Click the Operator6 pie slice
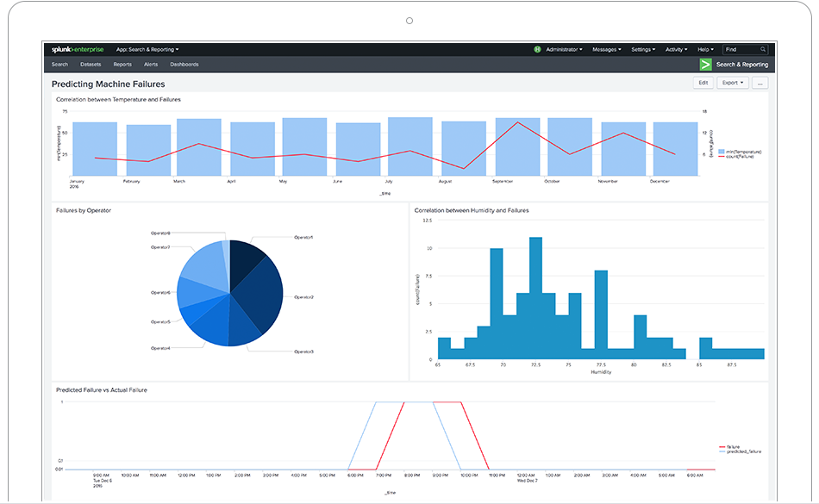The height and width of the screenshot is (504, 819). click(x=196, y=292)
